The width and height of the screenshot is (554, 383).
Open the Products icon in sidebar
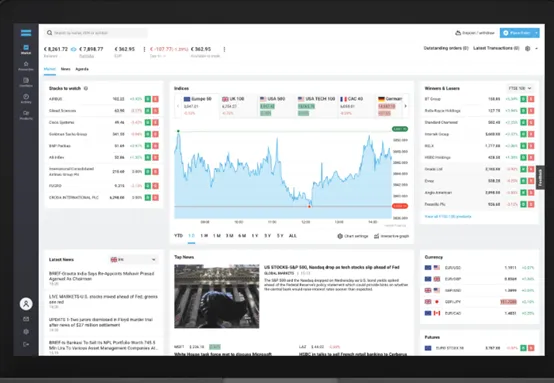pos(26,115)
